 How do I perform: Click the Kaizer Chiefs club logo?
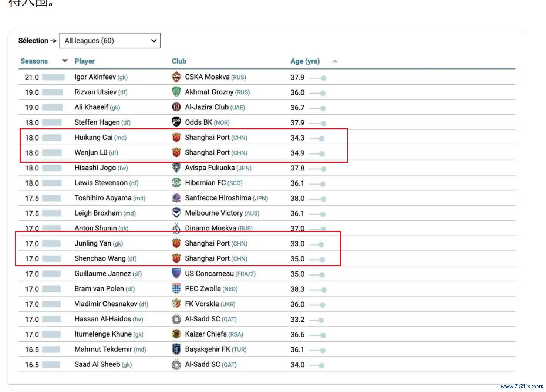tap(176, 334)
